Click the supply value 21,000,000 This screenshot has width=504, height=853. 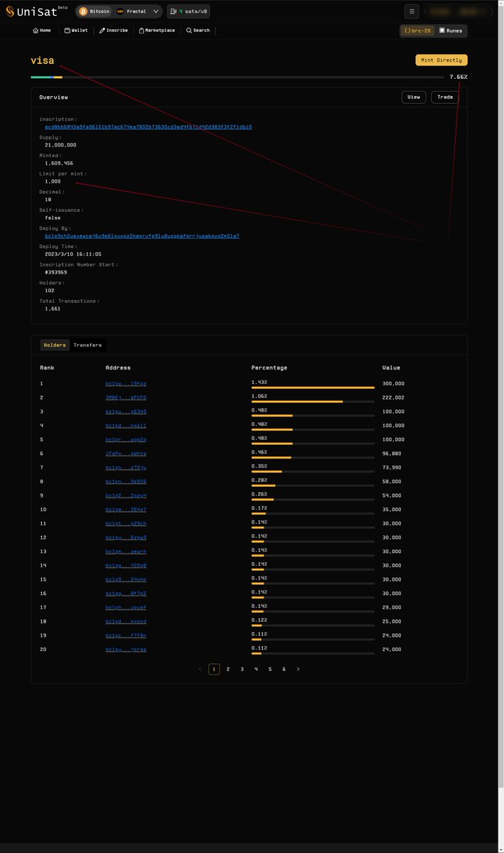click(x=60, y=145)
